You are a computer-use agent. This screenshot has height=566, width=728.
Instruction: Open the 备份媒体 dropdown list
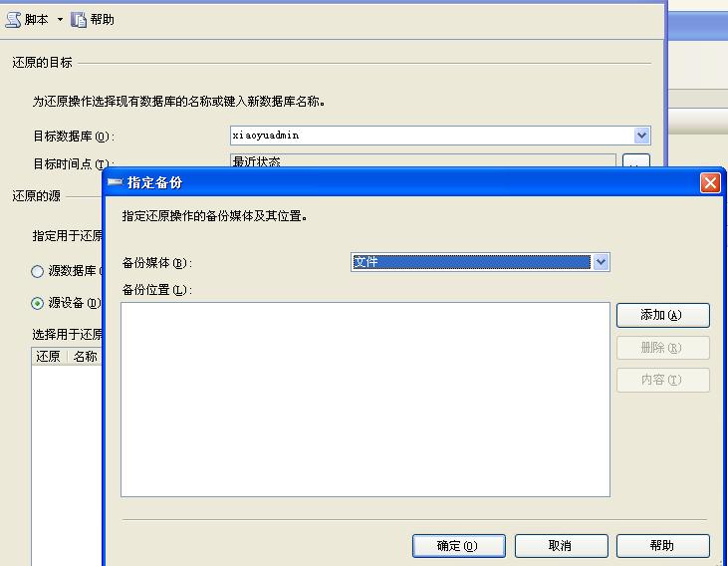601,262
